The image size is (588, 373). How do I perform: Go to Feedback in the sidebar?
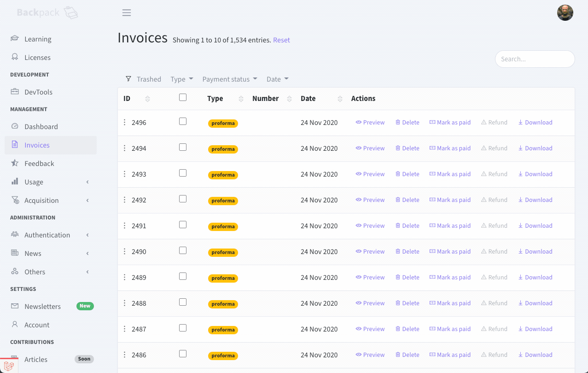tap(39, 164)
